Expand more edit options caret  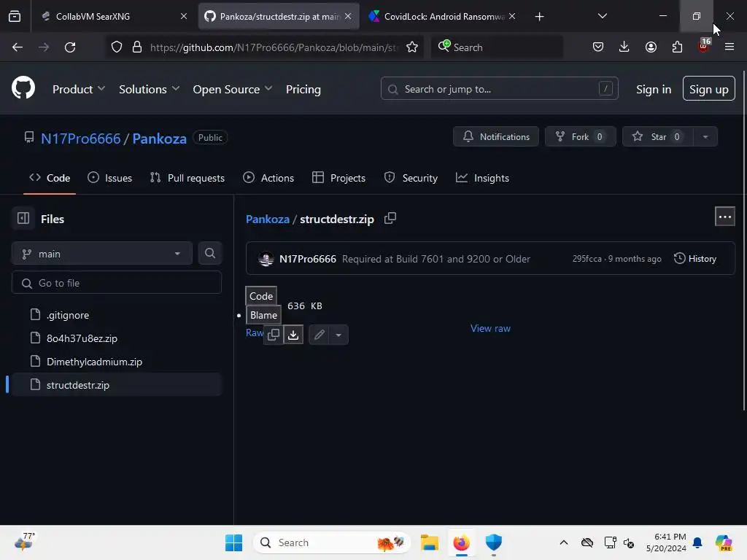coord(338,335)
